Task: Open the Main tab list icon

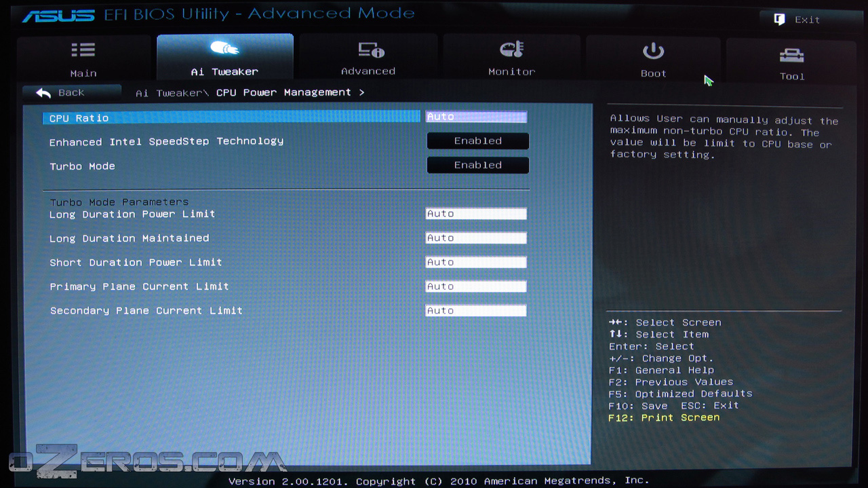Action: 83,50
